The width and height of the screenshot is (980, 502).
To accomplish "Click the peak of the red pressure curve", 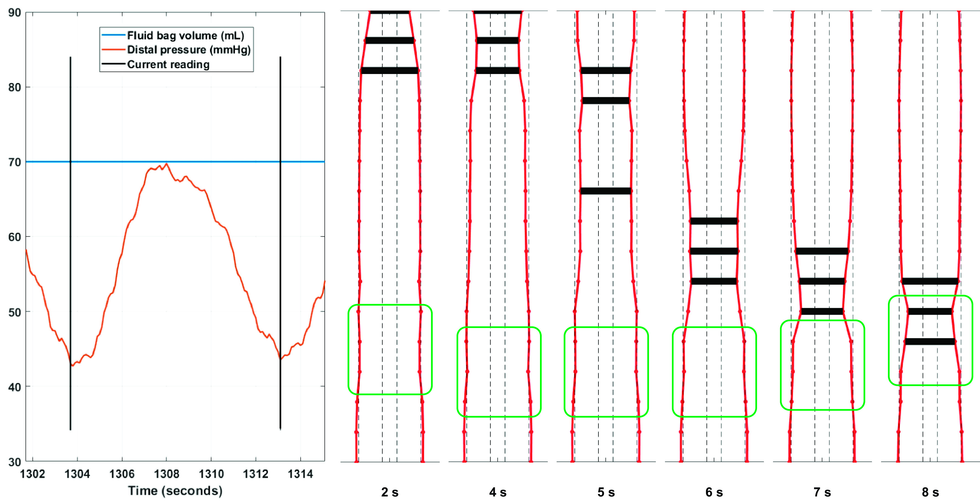I will [167, 164].
